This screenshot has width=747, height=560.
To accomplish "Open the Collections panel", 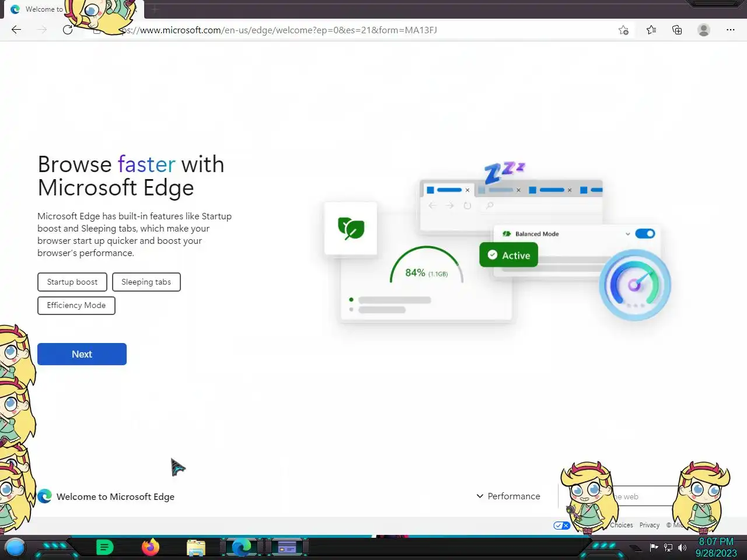I will pos(677,30).
